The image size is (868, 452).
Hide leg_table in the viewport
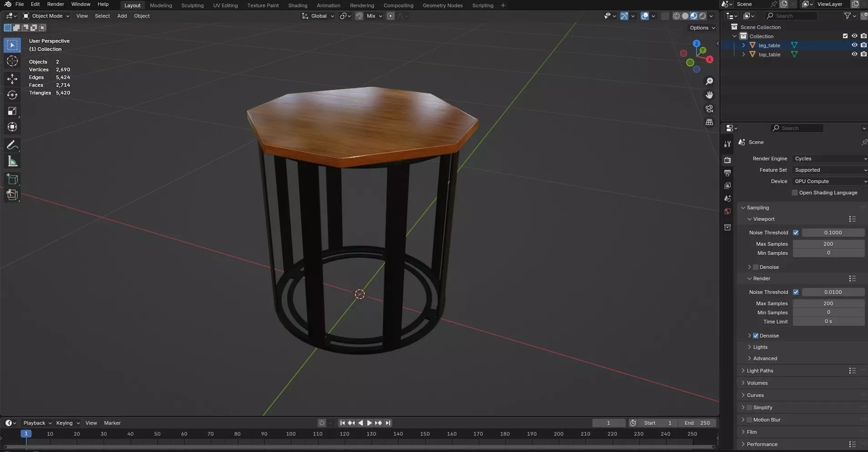(854, 45)
